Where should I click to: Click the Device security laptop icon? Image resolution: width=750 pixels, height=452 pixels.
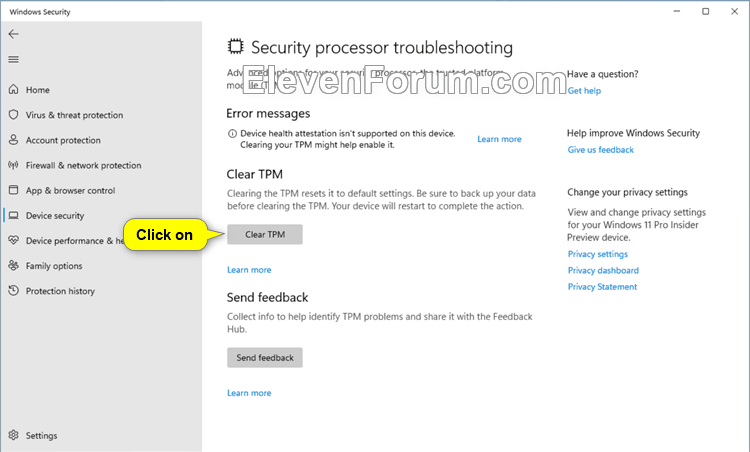(x=13, y=215)
